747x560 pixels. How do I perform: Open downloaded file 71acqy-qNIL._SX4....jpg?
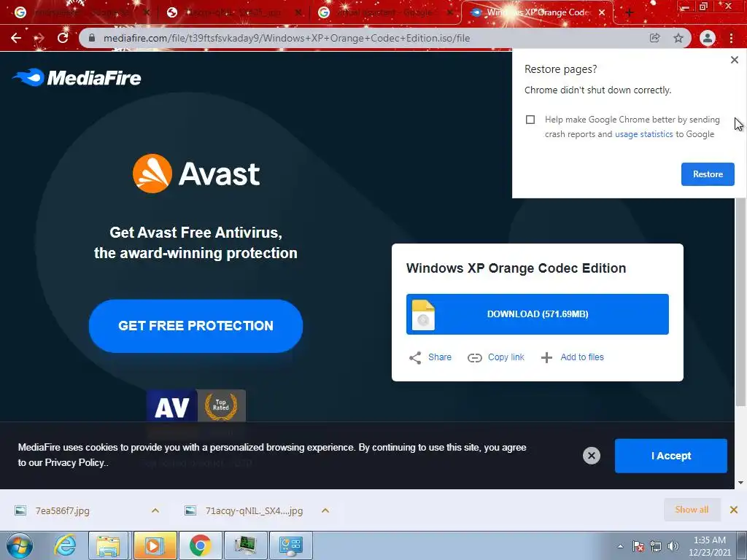click(254, 510)
